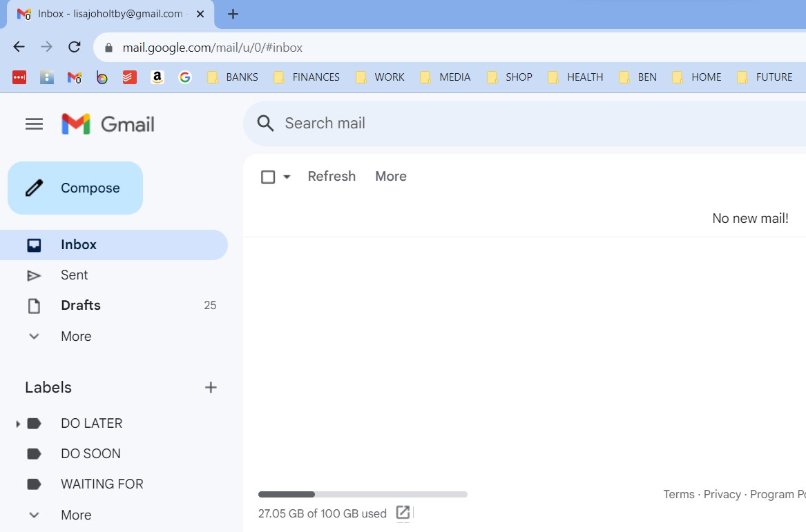Click the browser forward arrow

coord(46,47)
